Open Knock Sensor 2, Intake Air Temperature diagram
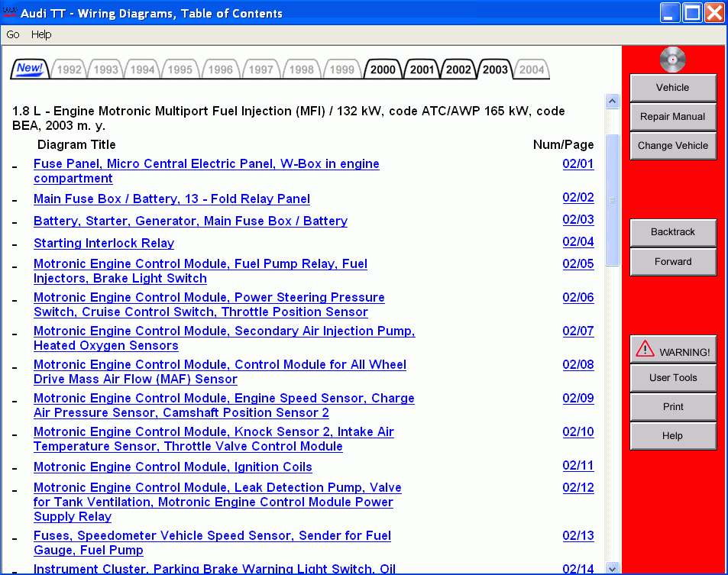 (214, 439)
